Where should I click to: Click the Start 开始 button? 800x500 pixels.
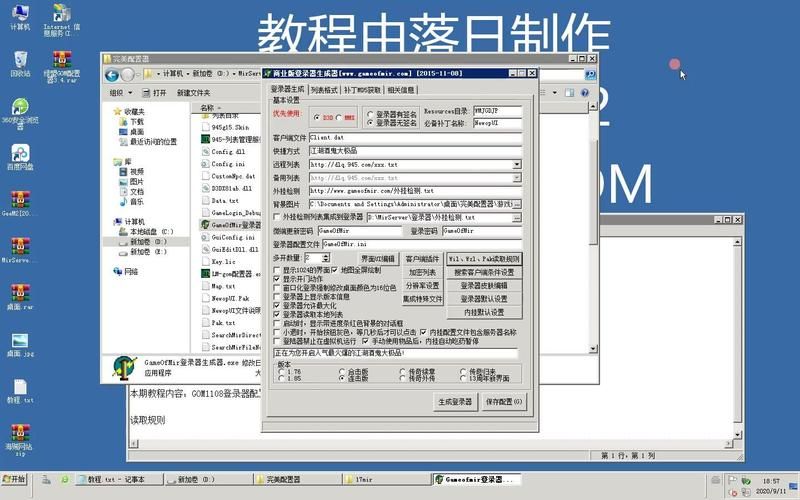click(14, 479)
